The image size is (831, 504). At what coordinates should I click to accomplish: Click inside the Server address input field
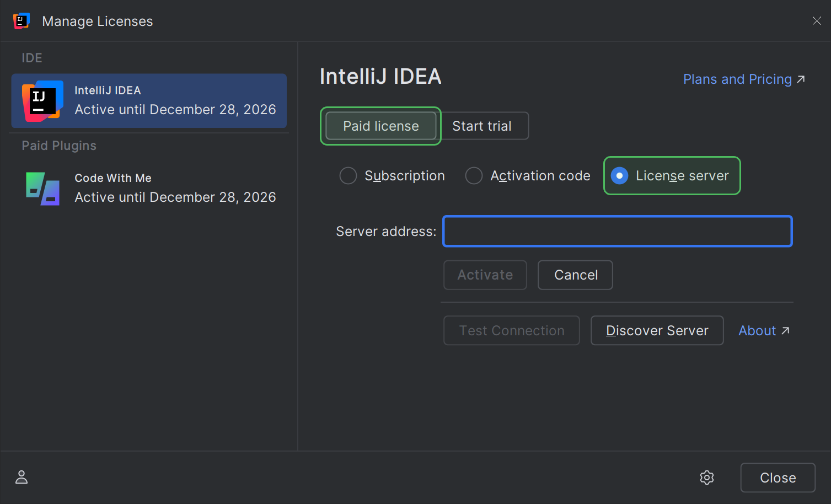[x=616, y=231]
